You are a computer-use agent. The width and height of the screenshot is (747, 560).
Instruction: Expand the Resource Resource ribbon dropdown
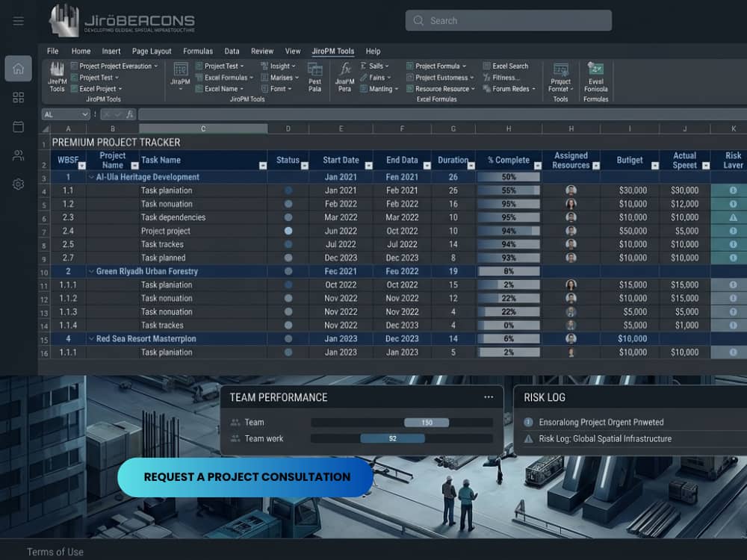[x=473, y=89]
